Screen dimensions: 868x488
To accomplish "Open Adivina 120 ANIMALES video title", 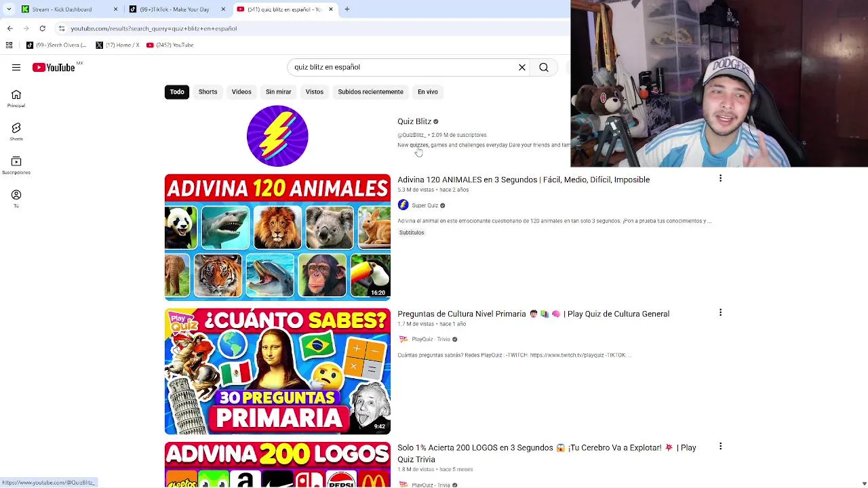I will 524,180.
